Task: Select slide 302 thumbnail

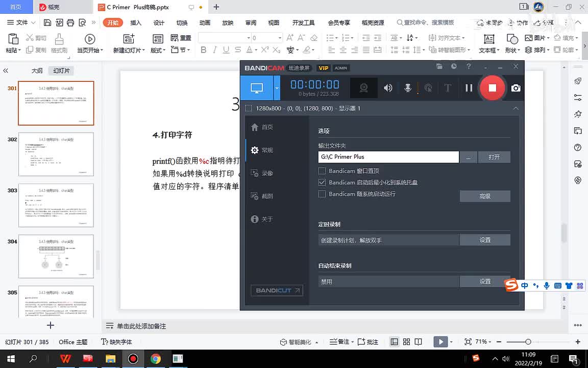Action: [56, 154]
